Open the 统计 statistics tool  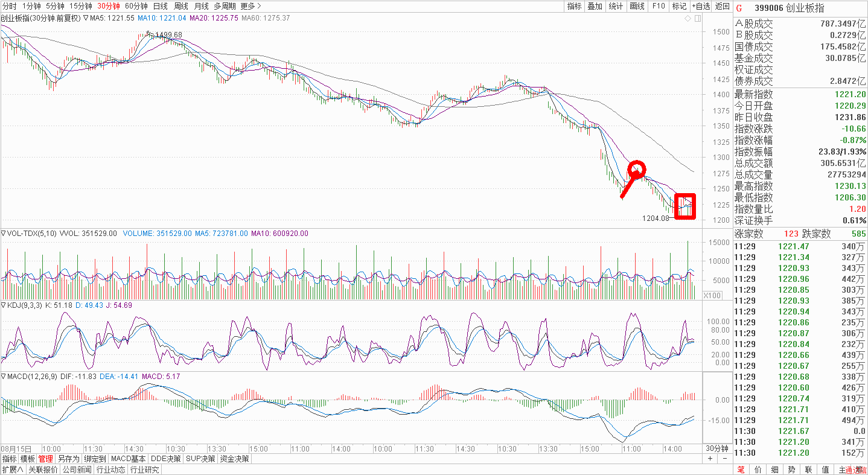point(616,6)
